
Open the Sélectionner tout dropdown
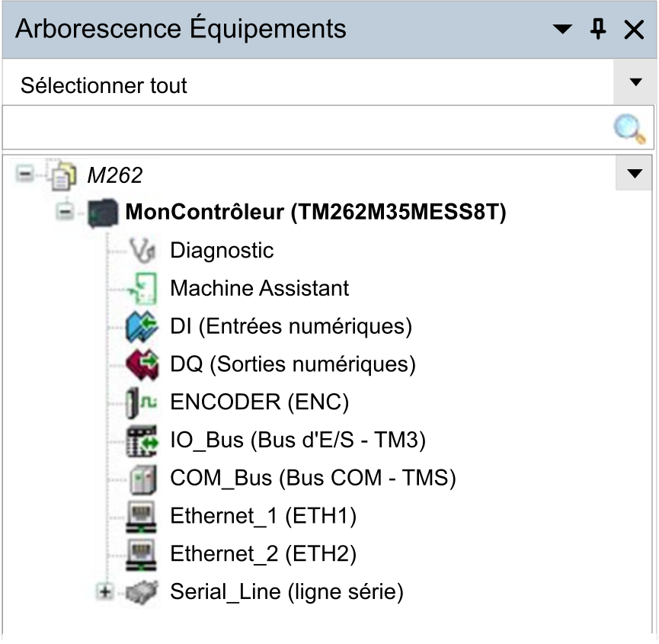click(636, 82)
